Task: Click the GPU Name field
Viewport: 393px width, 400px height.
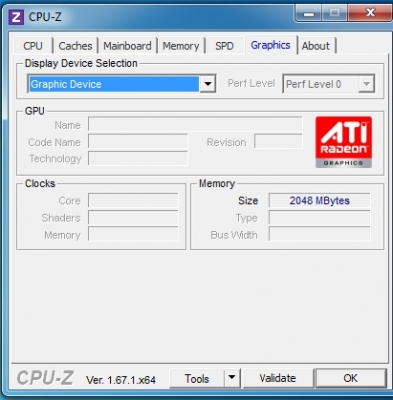Action: pos(195,125)
